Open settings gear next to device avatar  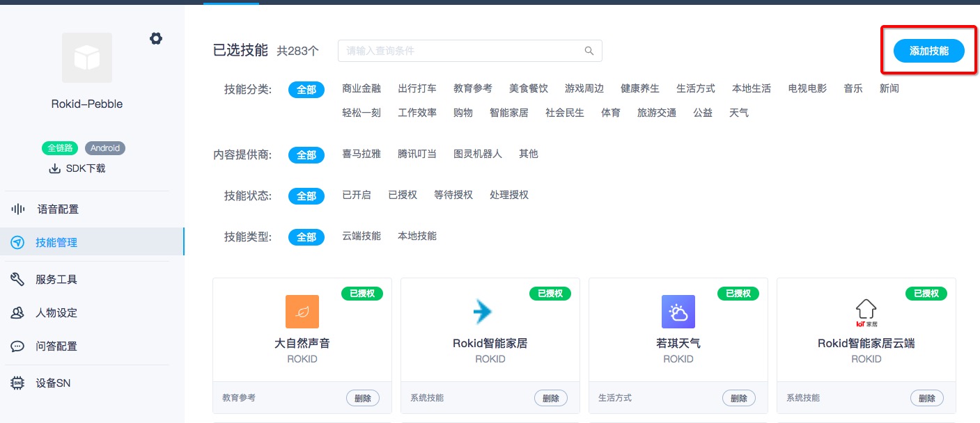156,38
